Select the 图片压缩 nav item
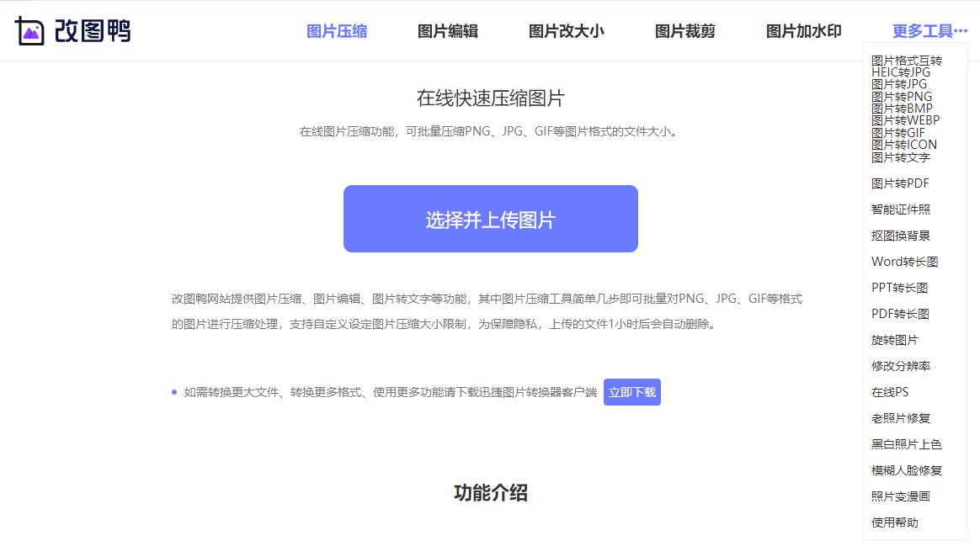This screenshot has width=980, height=557. [336, 28]
